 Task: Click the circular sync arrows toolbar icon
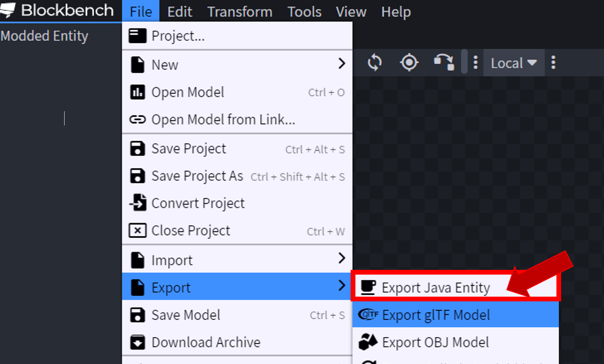pos(375,62)
